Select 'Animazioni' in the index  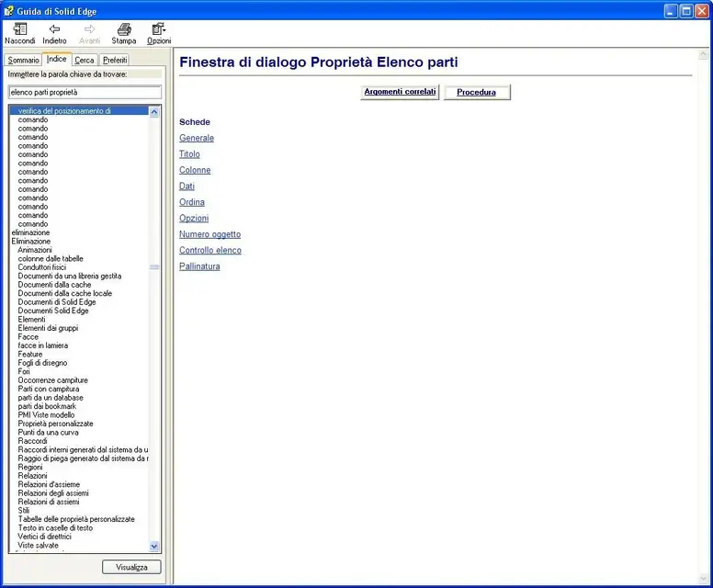35,250
